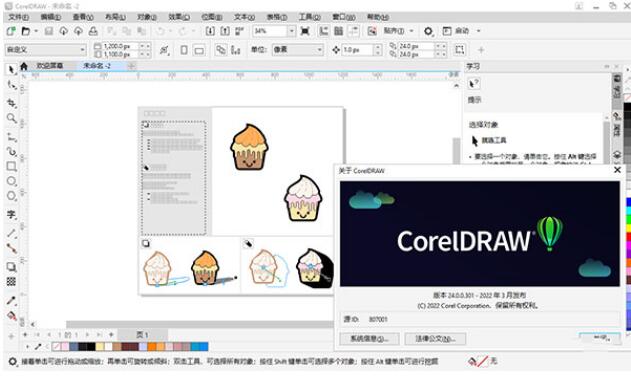Screen dimensions: 631x376
Task: Click the System Info (系统信息) button
Action: click(369, 339)
